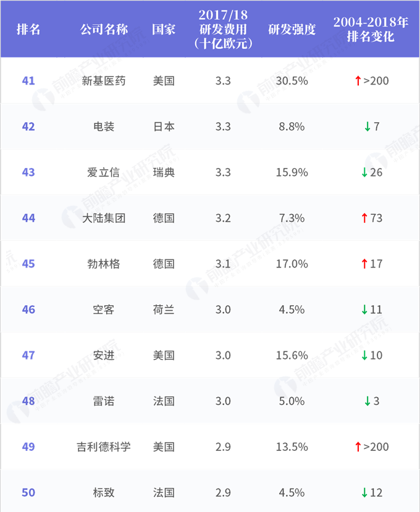This screenshot has height=512, width=420.
Task: Click the red up arrow in rank 49 row
Action: [x=358, y=447]
